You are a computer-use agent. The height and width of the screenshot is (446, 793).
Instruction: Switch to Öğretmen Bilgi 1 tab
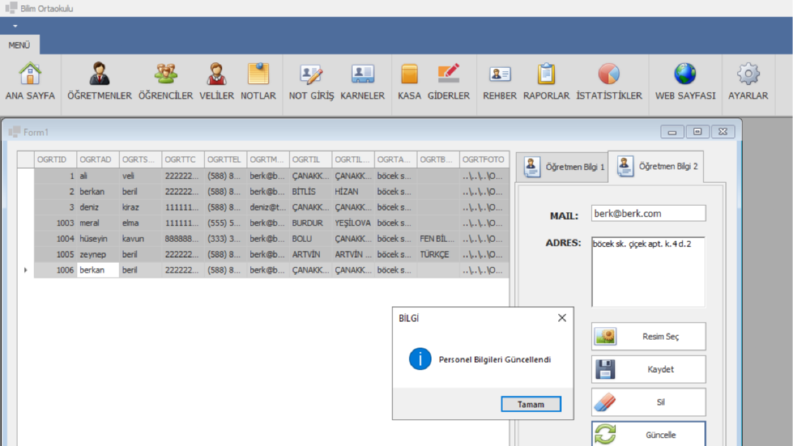point(563,167)
